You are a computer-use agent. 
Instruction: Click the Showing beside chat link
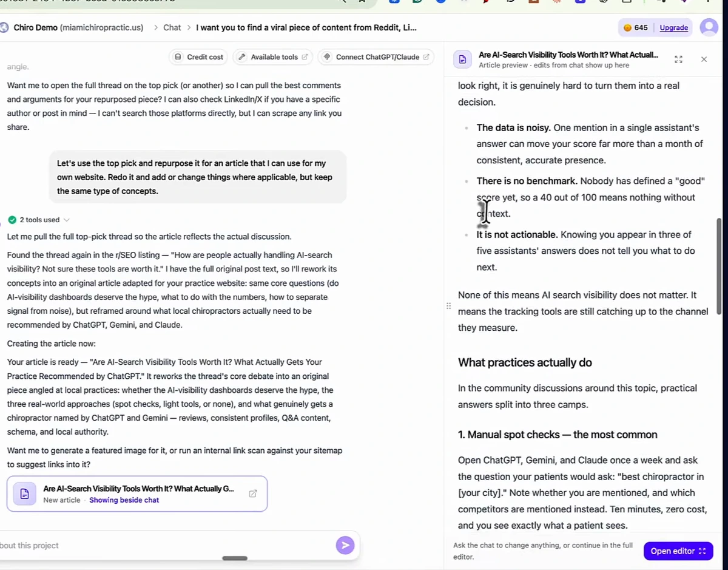(x=124, y=500)
